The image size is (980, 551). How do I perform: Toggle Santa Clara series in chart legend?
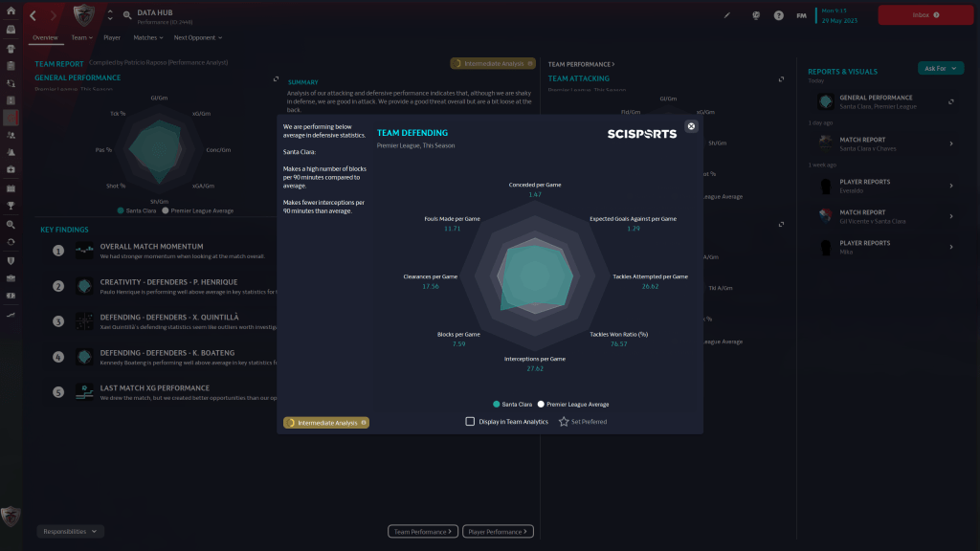(x=497, y=405)
